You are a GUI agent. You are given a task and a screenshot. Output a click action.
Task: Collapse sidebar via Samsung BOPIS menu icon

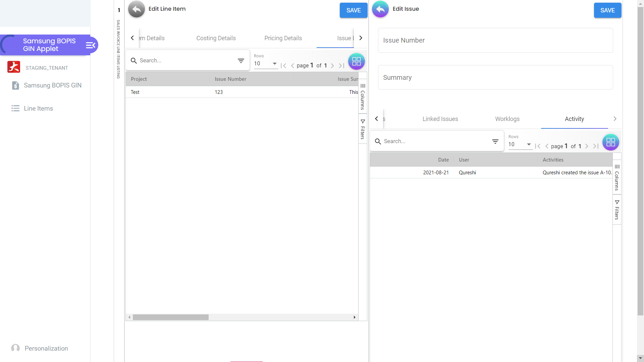(91, 45)
